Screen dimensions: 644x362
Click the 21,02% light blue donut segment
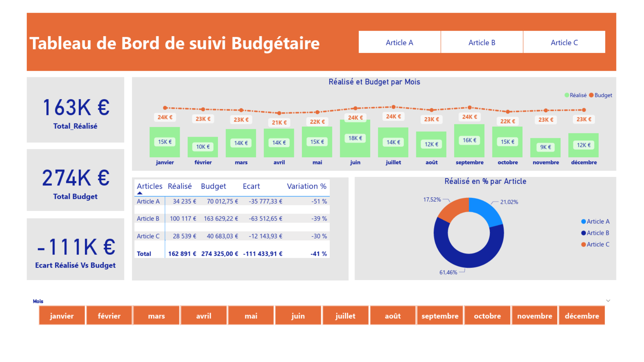(487, 210)
